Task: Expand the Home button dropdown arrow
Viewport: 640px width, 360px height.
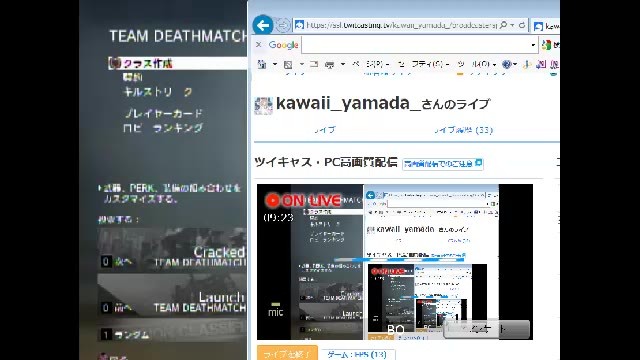Action: (x=275, y=64)
